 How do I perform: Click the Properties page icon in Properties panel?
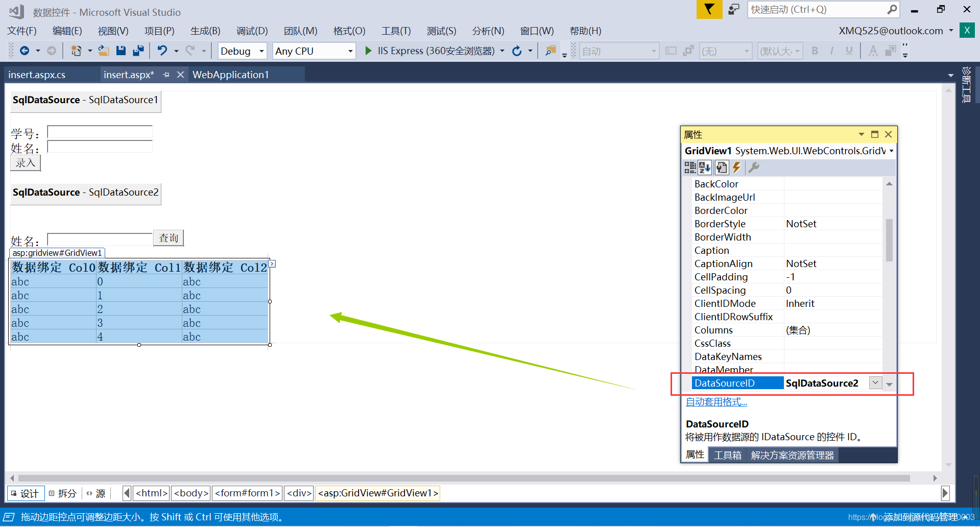click(x=721, y=167)
